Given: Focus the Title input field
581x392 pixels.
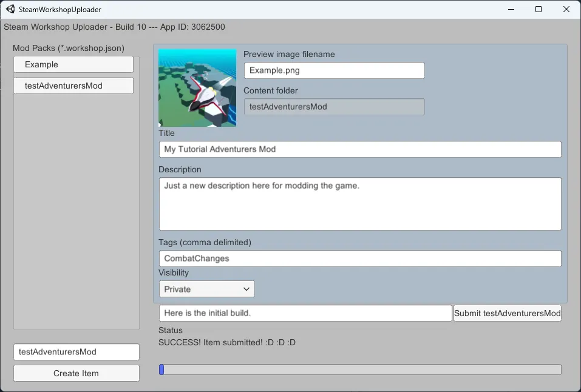Looking at the screenshot, I should tap(360, 149).
